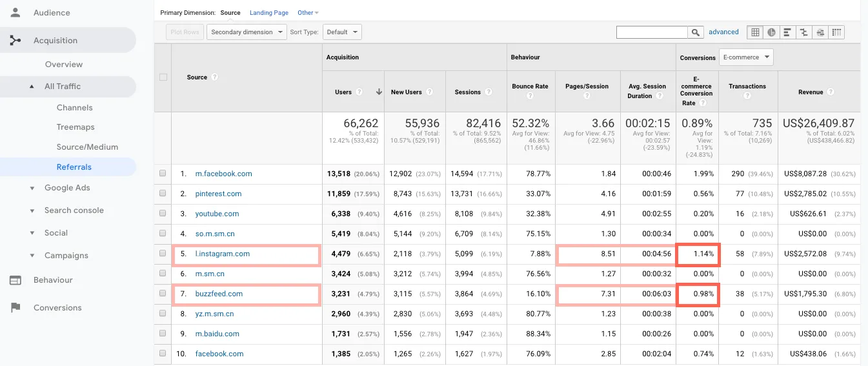Viewport: 868px width, 366px height.
Task: Click the Acquisition branch icon in sidebar
Action: (15, 41)
